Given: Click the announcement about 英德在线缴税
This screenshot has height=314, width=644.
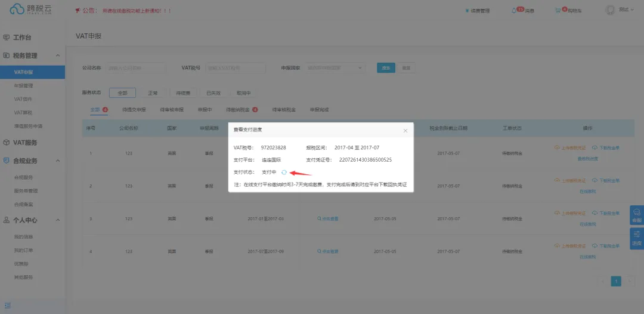Looking at the screenshot, I should [137, 11].
